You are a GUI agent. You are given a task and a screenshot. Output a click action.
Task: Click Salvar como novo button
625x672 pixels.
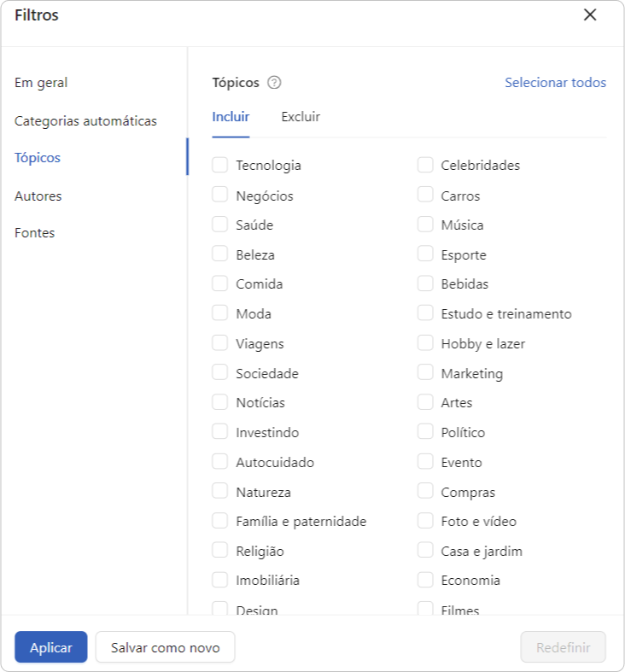pos(165,647)
